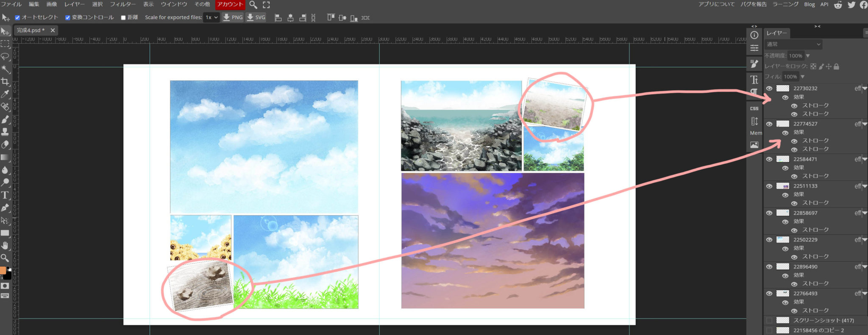Open the フィルター menu
The image size is (868, 335).
[x=123, y=4]
